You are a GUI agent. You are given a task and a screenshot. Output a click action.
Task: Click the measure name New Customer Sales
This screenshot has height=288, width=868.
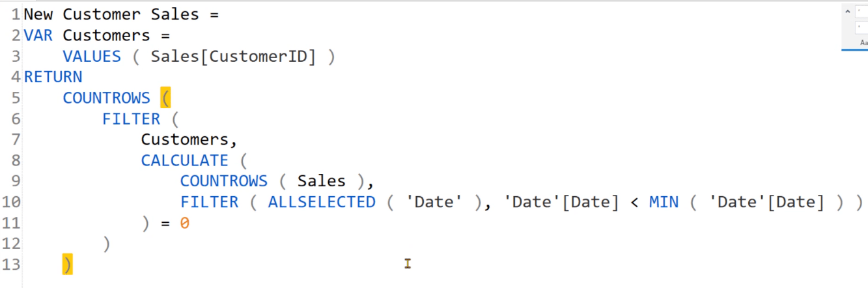111,14
